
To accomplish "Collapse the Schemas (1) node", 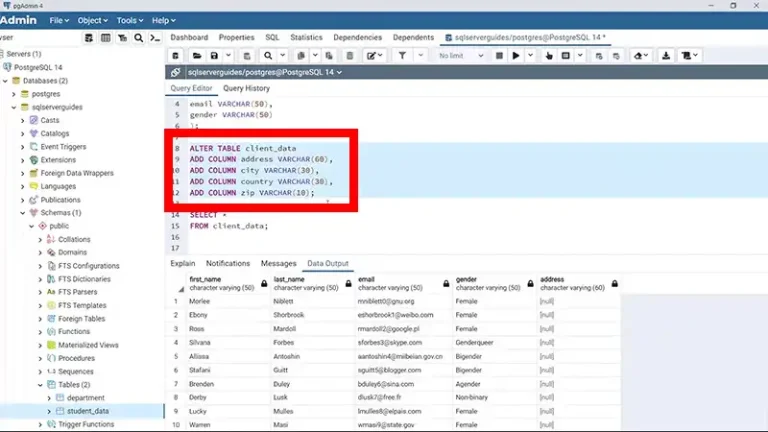I will pyautogui.click(x=23, y=213).
